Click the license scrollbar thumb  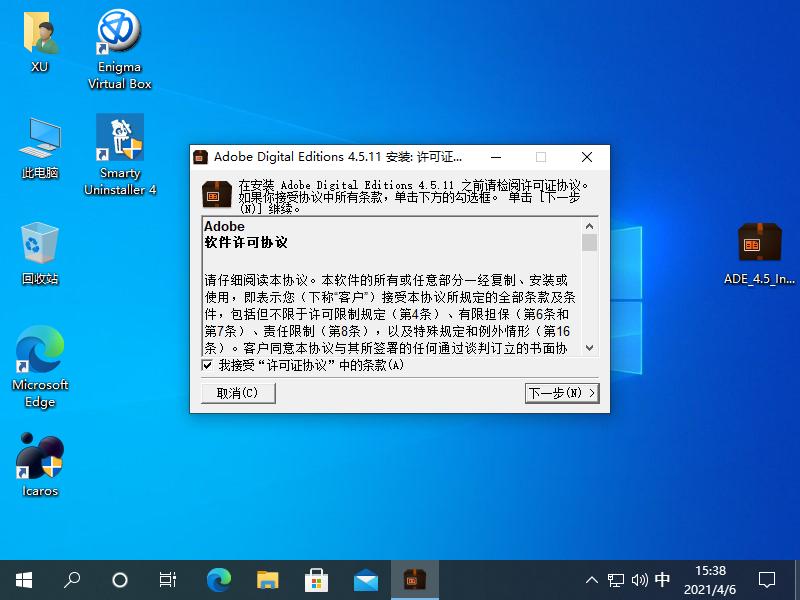589,242
